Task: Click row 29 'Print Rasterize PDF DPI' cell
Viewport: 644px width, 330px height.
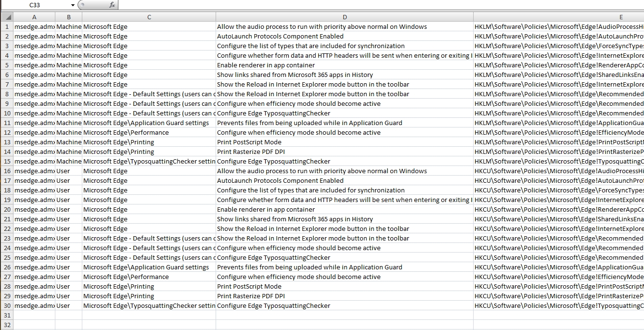Action: click(345, 296)
